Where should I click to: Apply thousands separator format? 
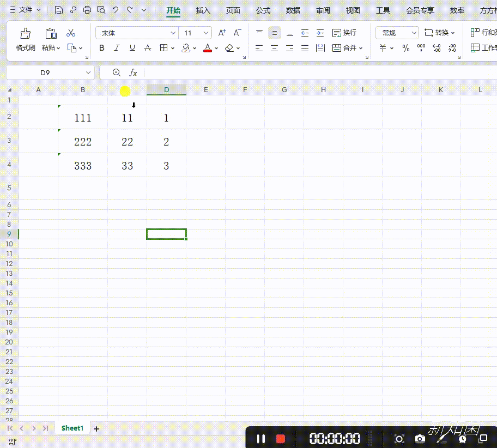coord(421,48)
